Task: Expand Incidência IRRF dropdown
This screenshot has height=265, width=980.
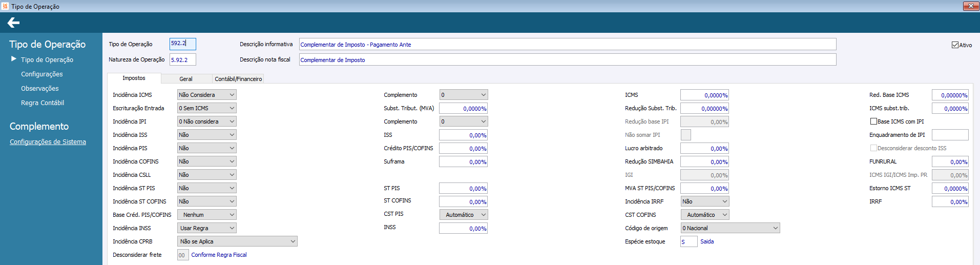Action: click(x=705, y=201)
